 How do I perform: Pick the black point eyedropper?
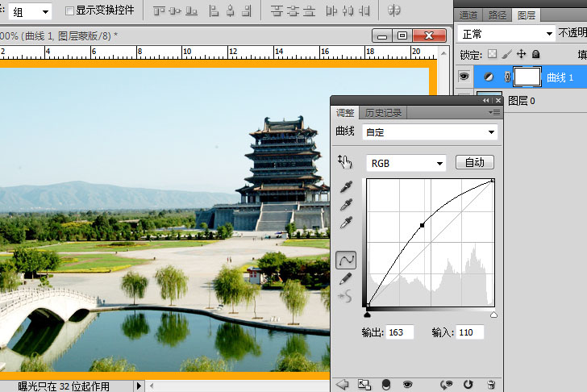pos(346,186)
